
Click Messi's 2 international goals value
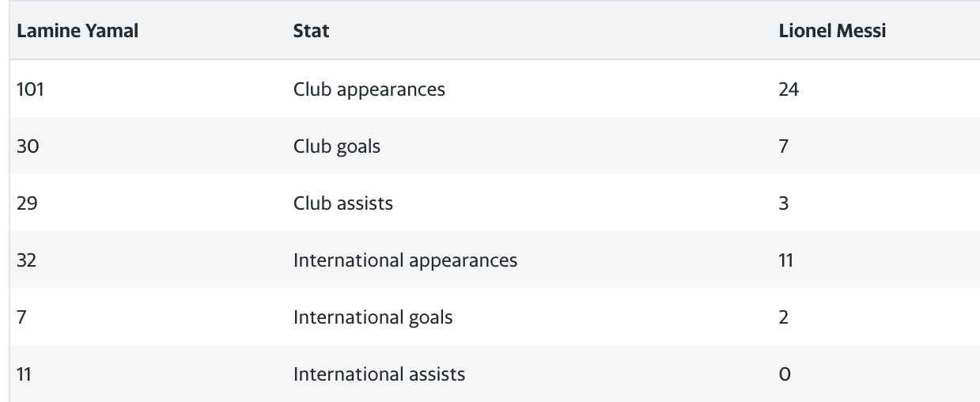[x=784, y=317]
